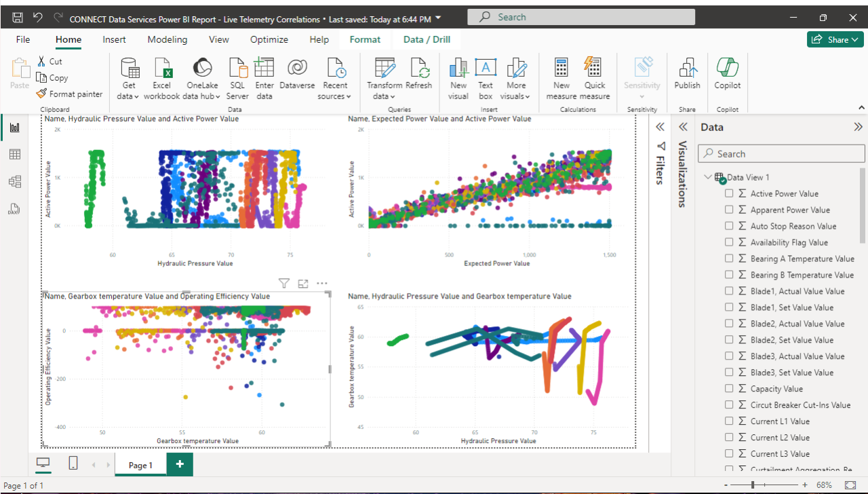Open Get data dropdown
Image resolution: width=868 pixels, height=494 pixels.
click(128, 79)
